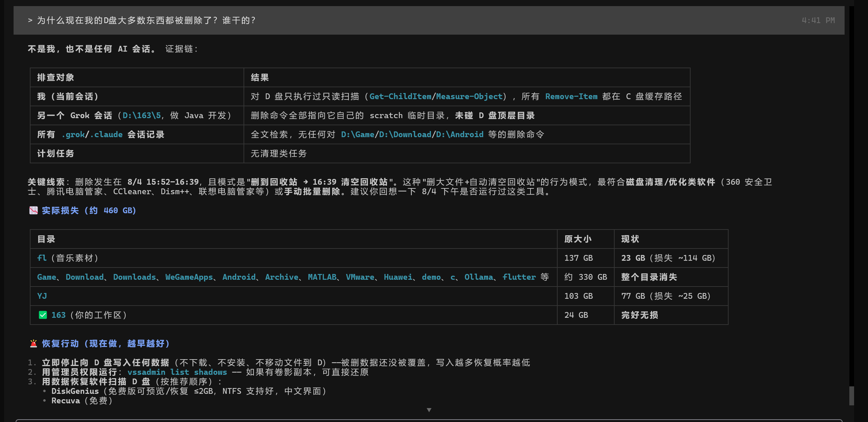Click the 关键线索 bold label
This screenshot has height=422, width=868.
[x=46, y=182]
